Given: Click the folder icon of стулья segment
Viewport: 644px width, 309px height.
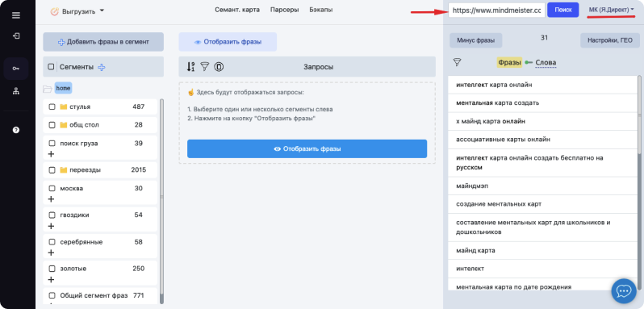Looking at the screenshot, I should pos(63,106).
